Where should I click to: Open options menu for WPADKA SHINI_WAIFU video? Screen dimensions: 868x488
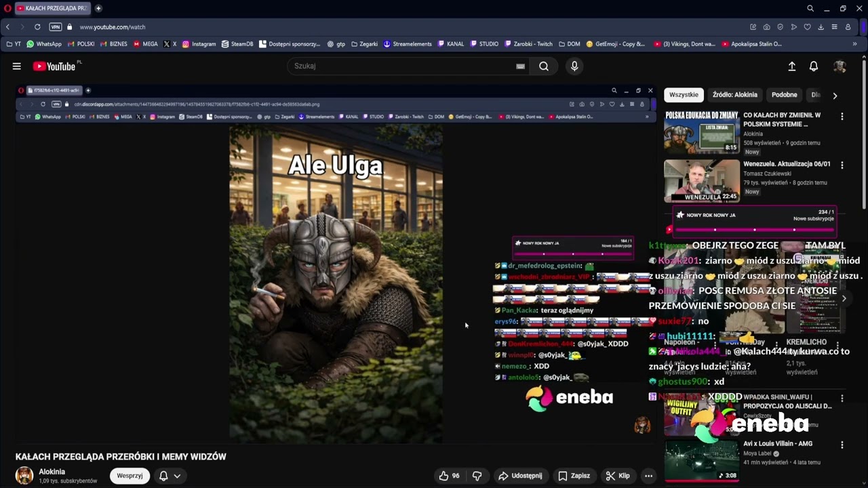click(x=842, y=399)
